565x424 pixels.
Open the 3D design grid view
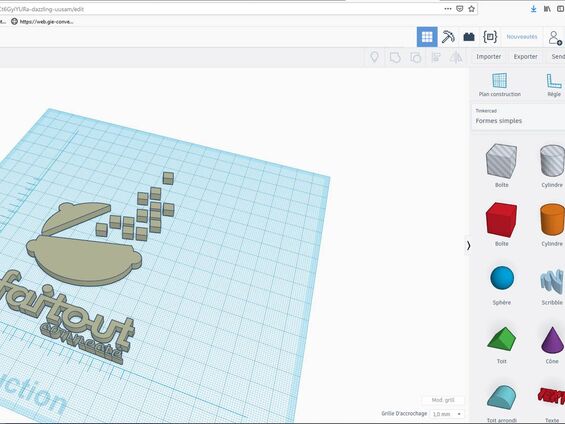(x=427, y=37)
